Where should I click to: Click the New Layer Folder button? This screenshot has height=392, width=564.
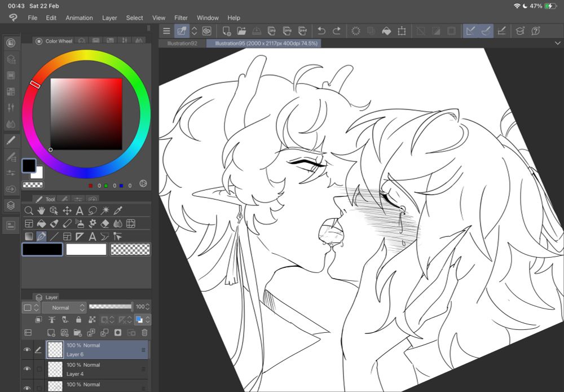(x=78, y=333)
